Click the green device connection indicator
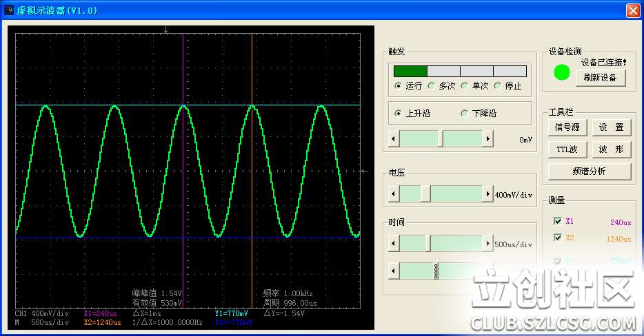Screen dimensions: 644x336 (562, 72)
